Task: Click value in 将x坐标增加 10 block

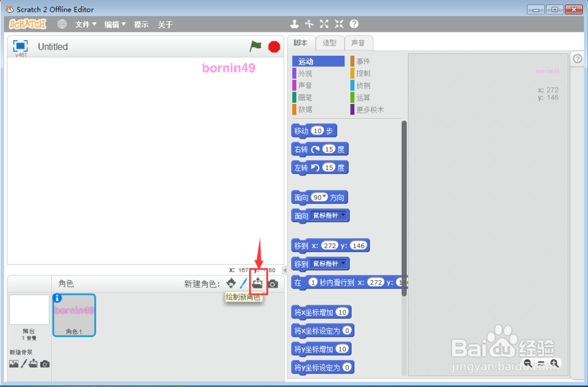Action: pyautogui.click(x=342, y=312)
